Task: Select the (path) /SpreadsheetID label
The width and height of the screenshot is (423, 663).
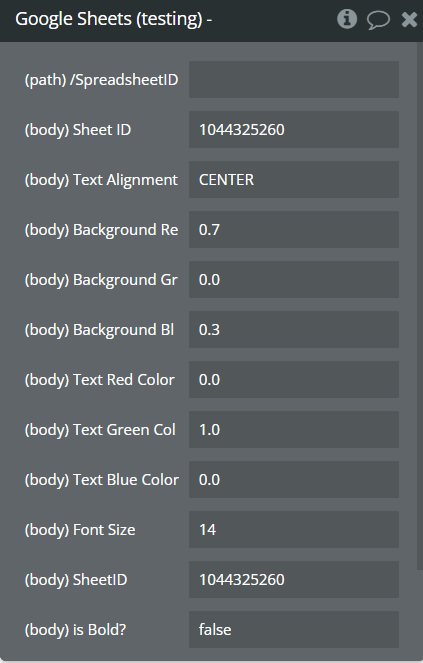Action: [x=102, y=80]
